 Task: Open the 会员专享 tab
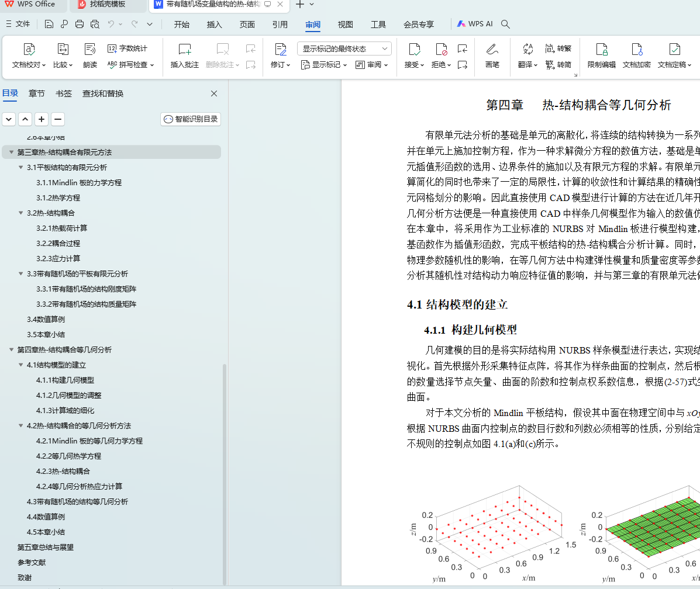(x=418, y=25)
